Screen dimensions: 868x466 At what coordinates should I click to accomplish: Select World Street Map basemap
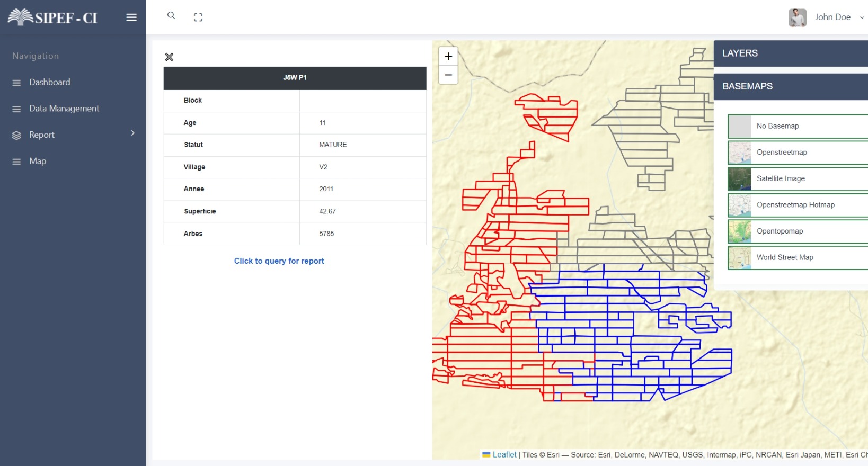pyautogui.click(x=798, y=257)
